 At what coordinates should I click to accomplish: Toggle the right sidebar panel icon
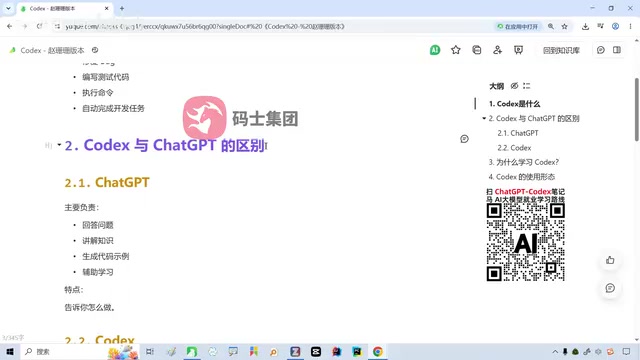pyautogui.click(x=617, y=50)
